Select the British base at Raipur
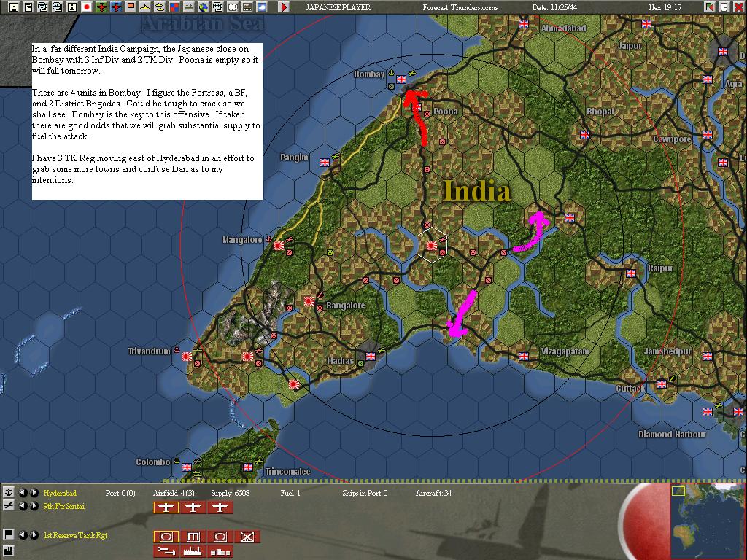Screen dimensions: 747x560 coord(631,273)
